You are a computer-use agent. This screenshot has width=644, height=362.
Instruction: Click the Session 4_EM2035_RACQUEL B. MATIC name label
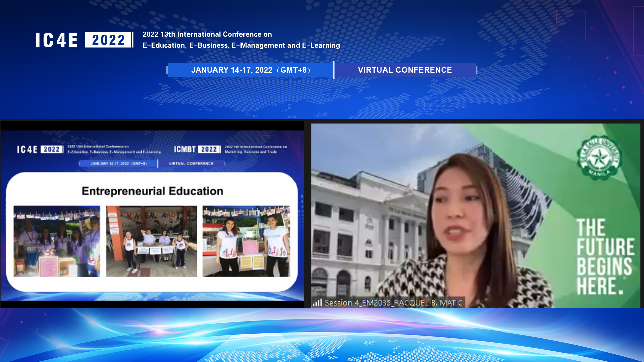pos(393,303)
